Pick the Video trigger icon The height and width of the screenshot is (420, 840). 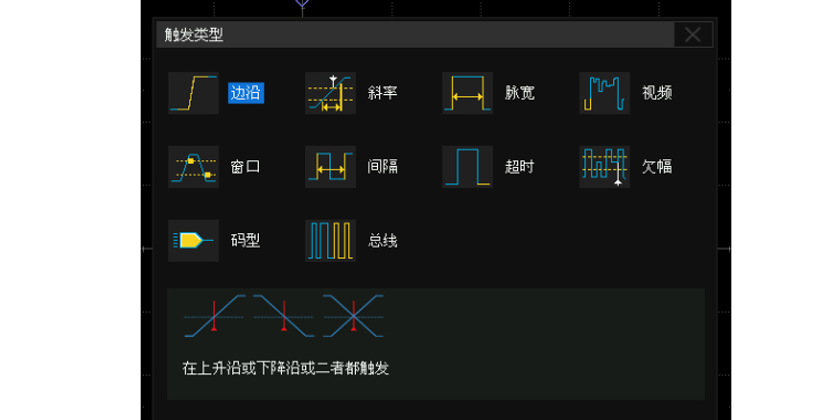click(x=604, y=93)
